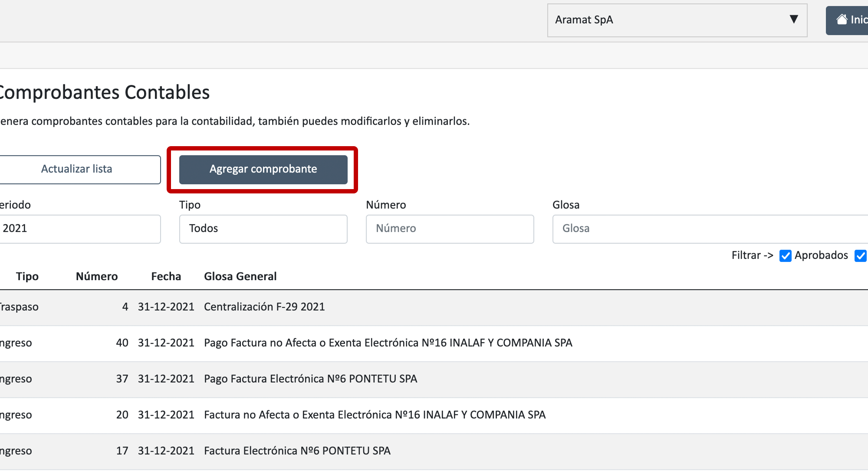Click the Actualizar lista button
This screenshot has height=471, width=868.
77,169
